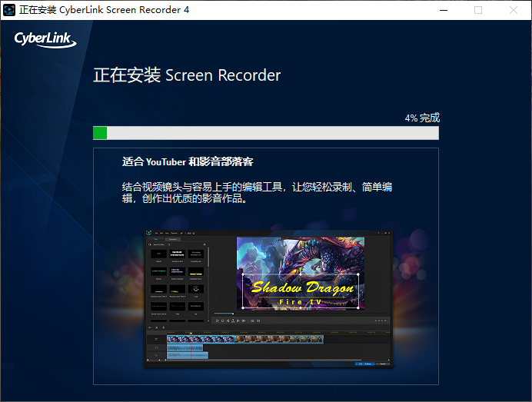Click the Shadow Dragon editor preview image
This screenshot has width=532, height=402.
click(268, 298)
